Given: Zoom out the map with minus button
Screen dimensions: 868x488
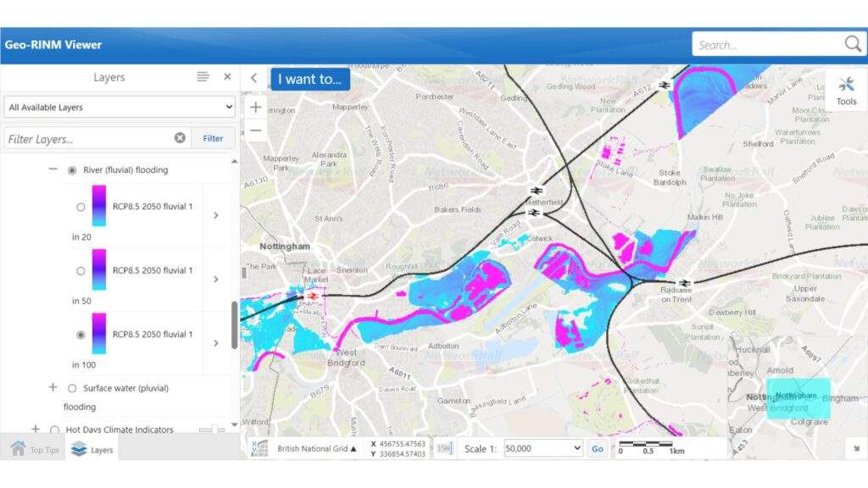Looking at the screenshot, I should pos(255,130).
